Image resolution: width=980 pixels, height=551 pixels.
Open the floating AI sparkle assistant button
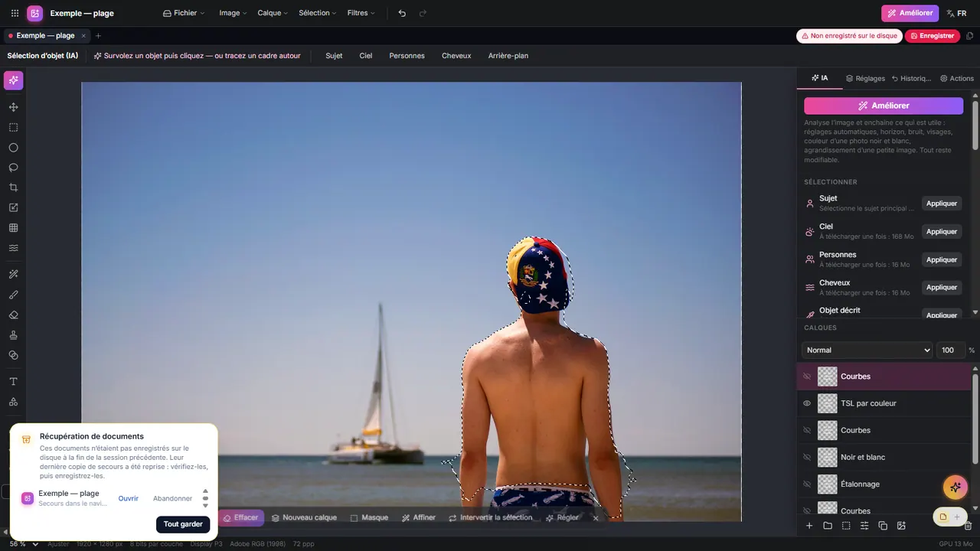[955, 487]
